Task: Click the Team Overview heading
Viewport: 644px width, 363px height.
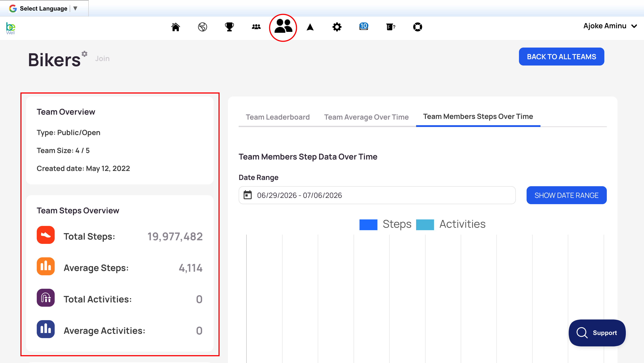Action: 66,112
